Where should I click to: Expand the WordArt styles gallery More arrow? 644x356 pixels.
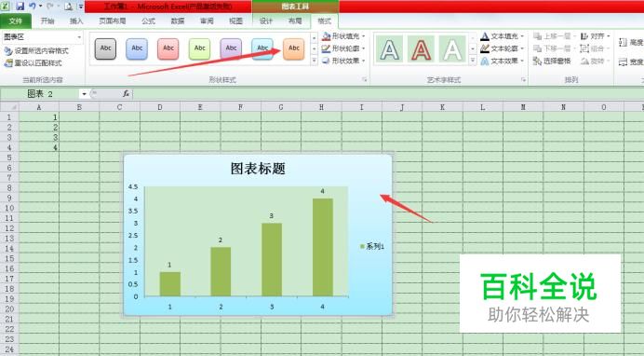473,61
